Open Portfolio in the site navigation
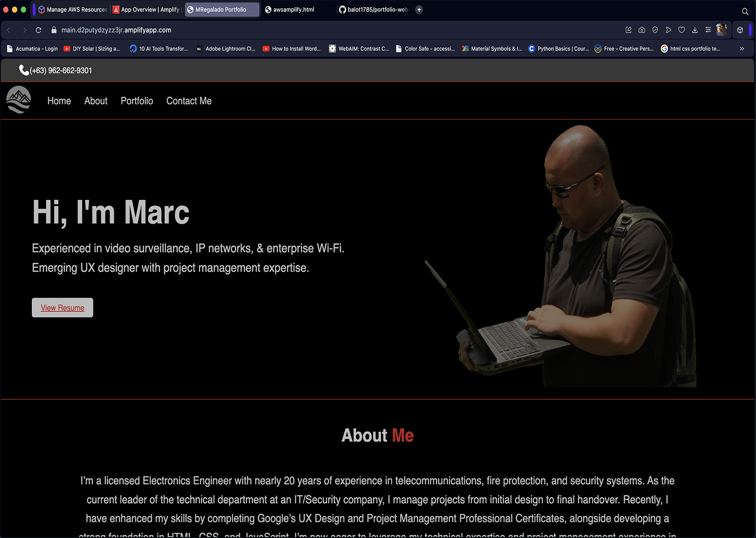756x538 pixels. [x=137, y=101]
